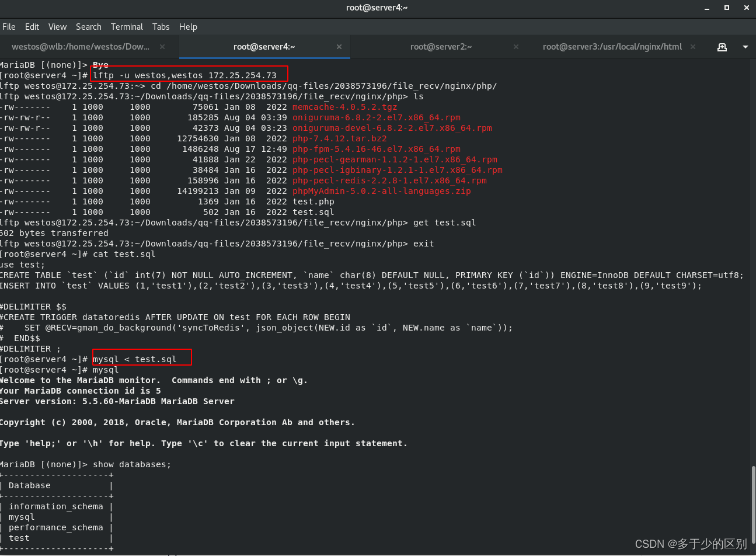Image resolution: width=756 pixels, height=556 pixels.
Task: Switch to the root@server3 nginx html tab
Action: pyautogui.click(x=612, y=47)
